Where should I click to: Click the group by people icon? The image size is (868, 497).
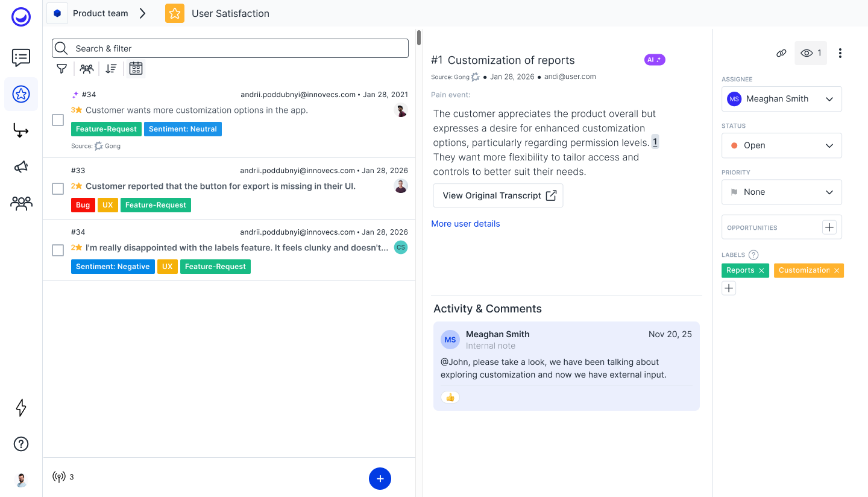click(87, 69)
